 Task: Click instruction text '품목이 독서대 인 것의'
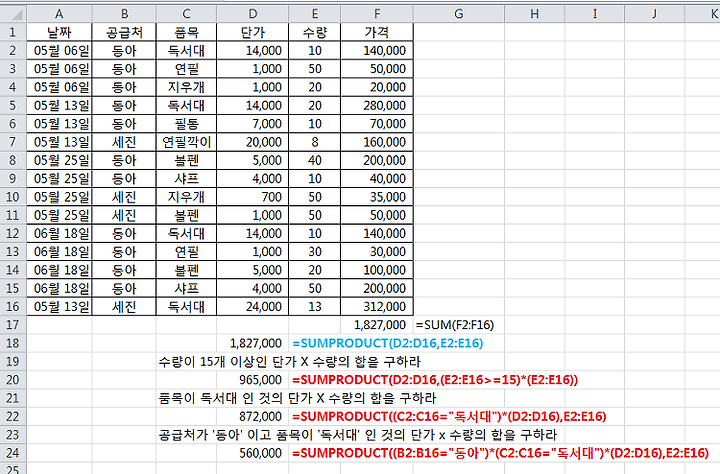221,398
